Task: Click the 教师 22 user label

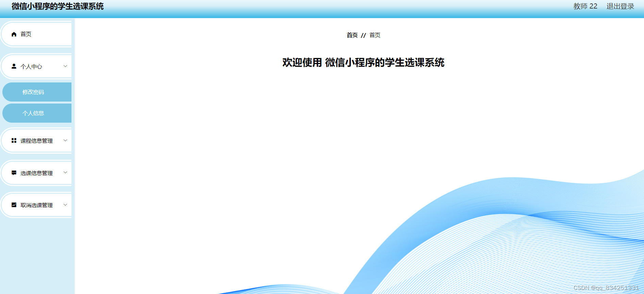Action: tap(585, 6)
